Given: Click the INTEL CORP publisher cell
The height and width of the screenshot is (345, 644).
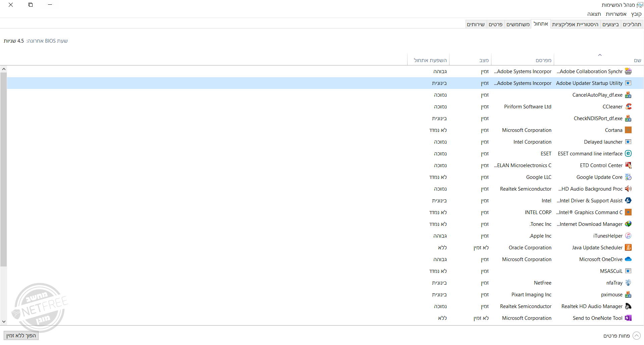Looking at the screenshot, I should click(x=538, y=212).
